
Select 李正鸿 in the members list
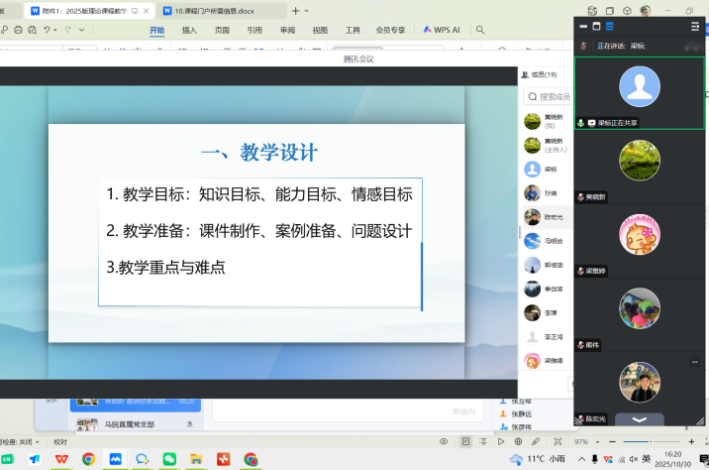pyautogui.click(x=546, y=337)
